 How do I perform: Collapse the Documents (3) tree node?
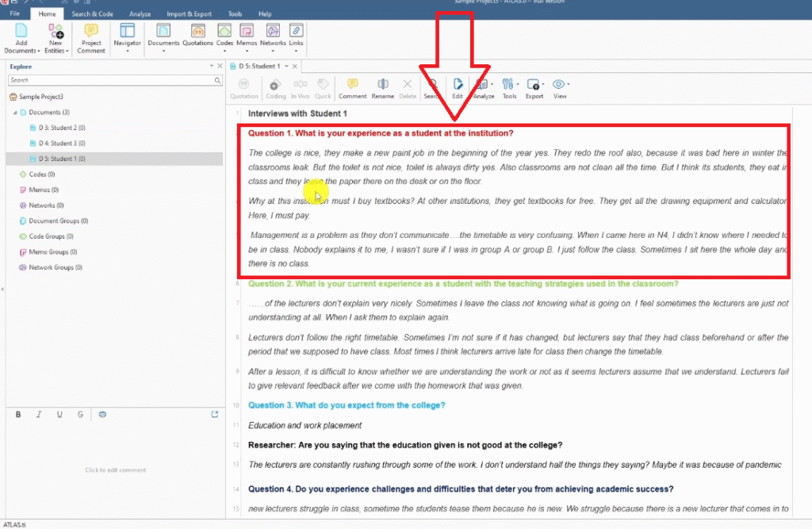tap(14, 113)
